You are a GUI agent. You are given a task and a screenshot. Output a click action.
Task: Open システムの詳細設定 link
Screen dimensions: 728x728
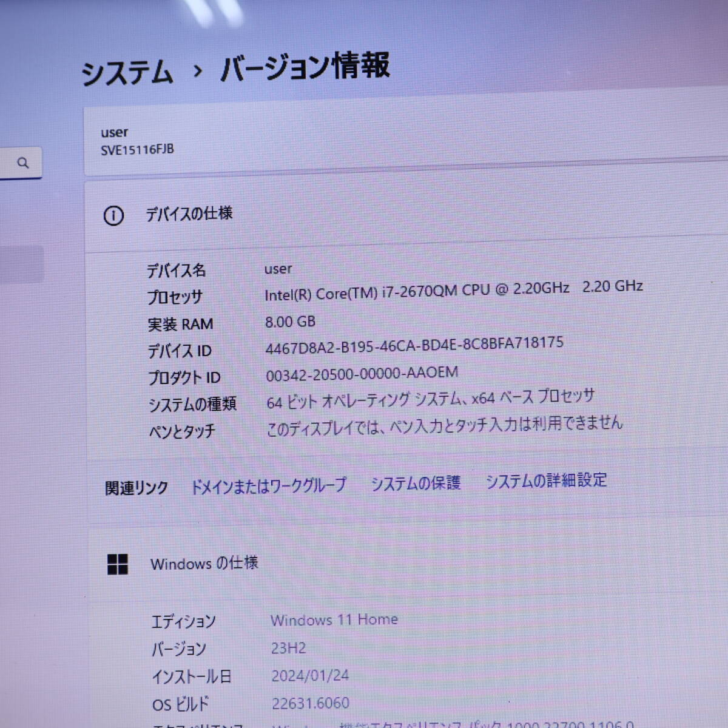[546, 480]
